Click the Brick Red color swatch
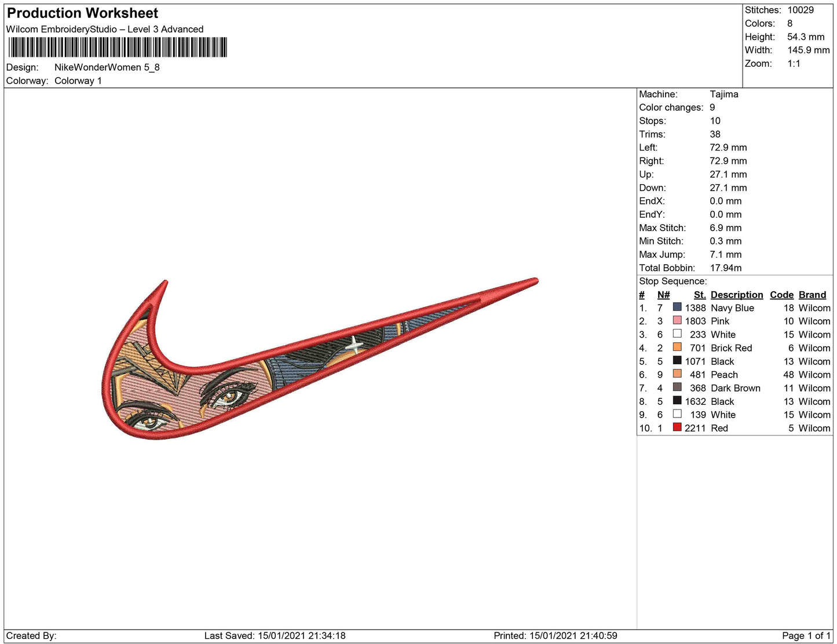The height and width of the screenshot is (644, 837). [677, 347]
